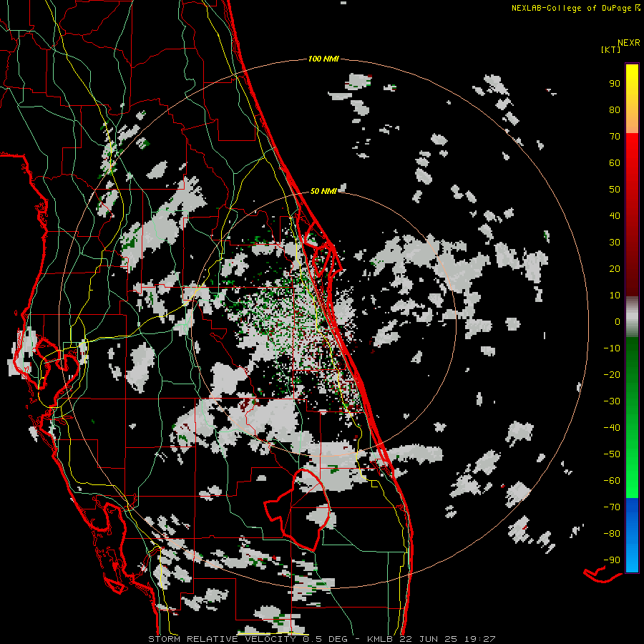Pick the "-10" velocity scale label
This screenshot has height=644, width=644.
click(612, 348)
